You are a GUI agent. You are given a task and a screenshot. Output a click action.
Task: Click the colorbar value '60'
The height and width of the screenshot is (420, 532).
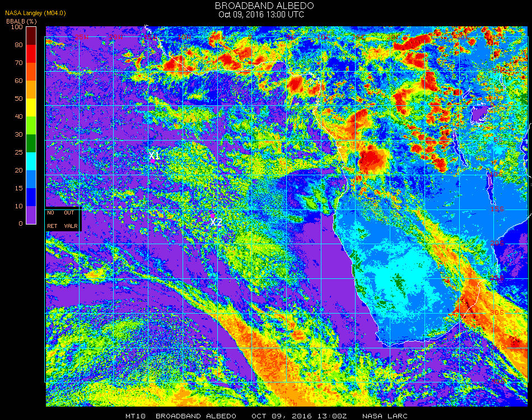pyautogui.click(x=18, y=81)
